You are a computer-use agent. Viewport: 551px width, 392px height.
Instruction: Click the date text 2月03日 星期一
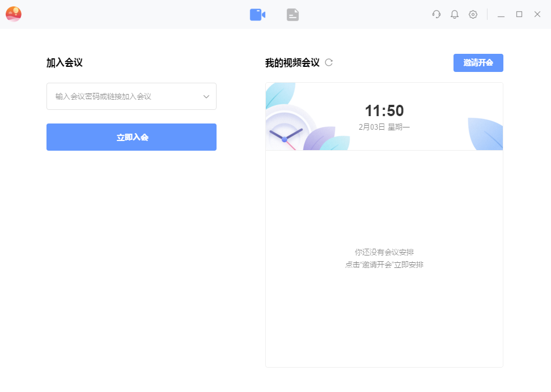tap(384, 127)
